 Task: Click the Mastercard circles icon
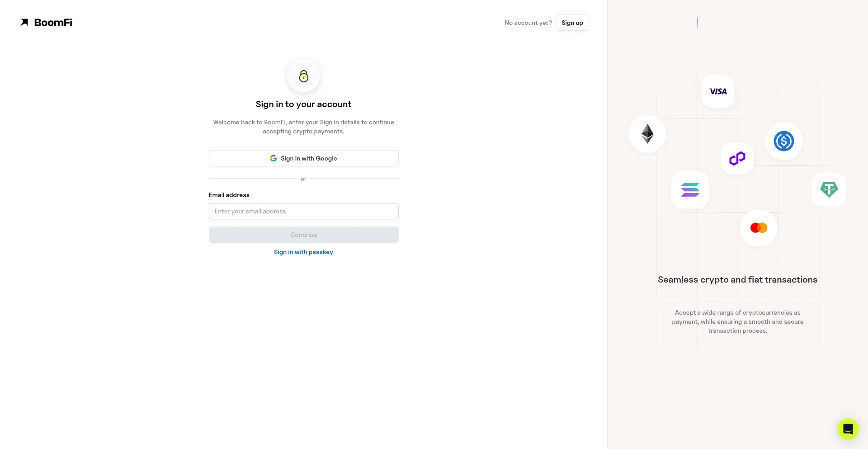759,228
